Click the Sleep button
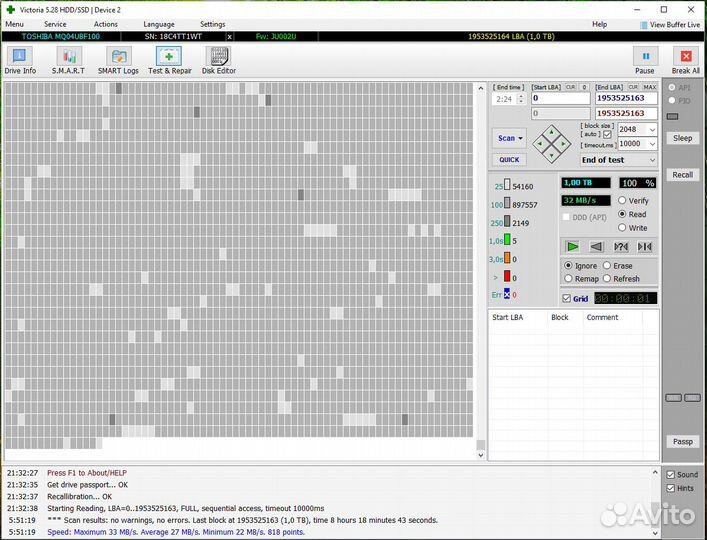707x540 pixels. pyautogui.click(x=682, y=138)
